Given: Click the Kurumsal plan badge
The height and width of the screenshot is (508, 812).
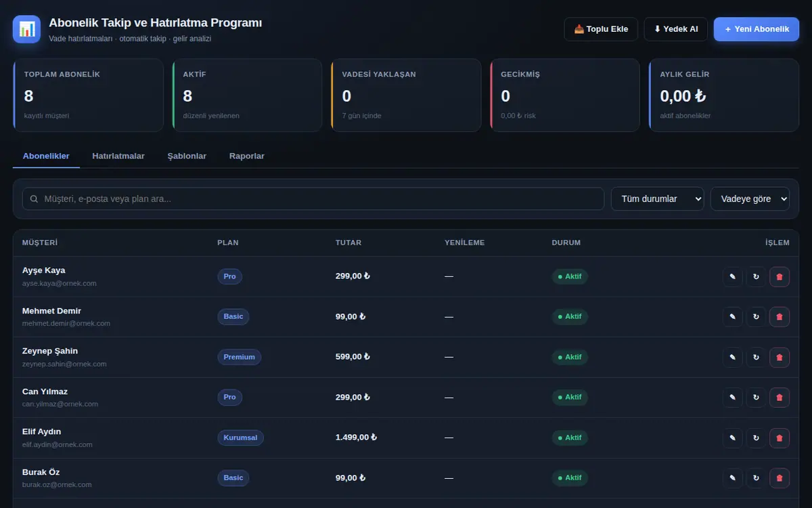Looking at the screenshot, I should click(240, 438).
